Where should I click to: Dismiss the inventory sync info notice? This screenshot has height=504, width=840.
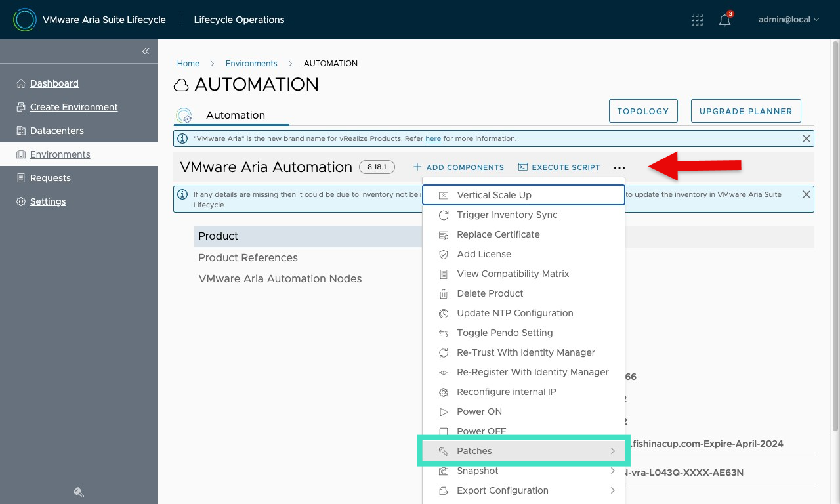click(x=807, y=194)
